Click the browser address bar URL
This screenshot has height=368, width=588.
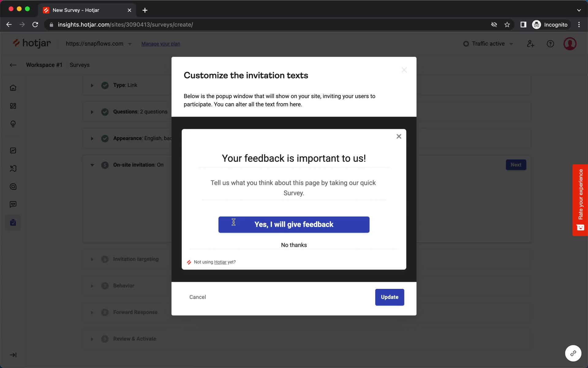(x=125, y=25)
